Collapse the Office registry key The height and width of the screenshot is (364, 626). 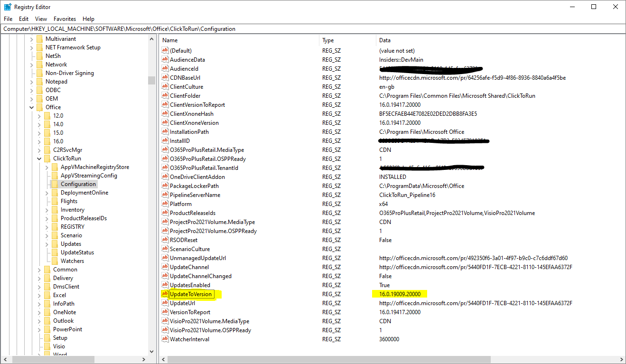pos(32,107)
